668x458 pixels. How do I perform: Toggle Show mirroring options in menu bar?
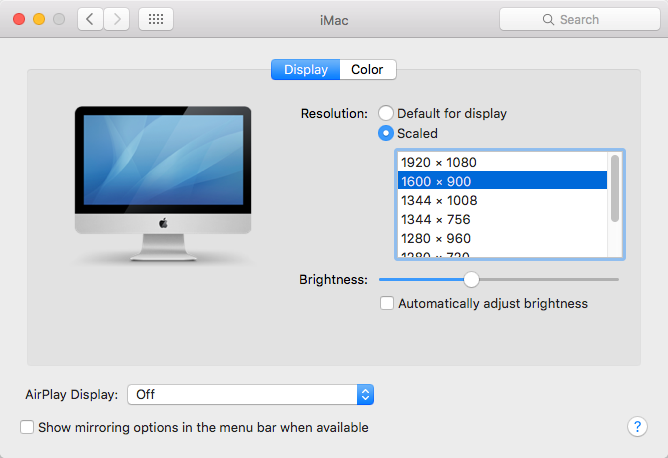[27, 427]
